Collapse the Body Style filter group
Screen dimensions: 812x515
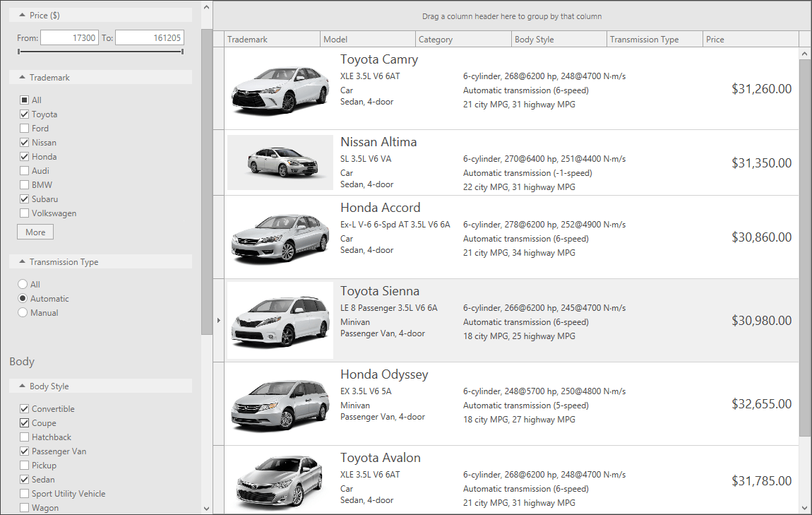pyautogui.click(x=22, y=386)
